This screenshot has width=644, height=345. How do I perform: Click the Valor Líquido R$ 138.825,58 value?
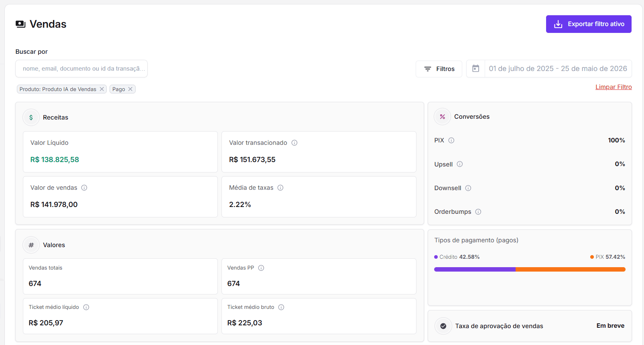pos(55,160)
